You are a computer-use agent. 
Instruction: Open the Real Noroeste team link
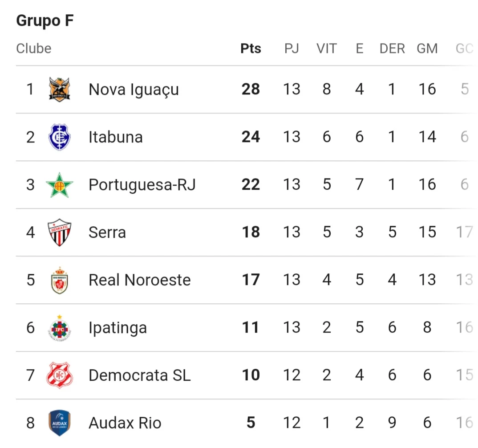pos(140,280)
